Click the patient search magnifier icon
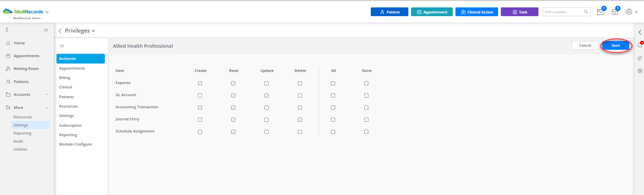This screenshot has width=644, height=195. pos(586,12)
